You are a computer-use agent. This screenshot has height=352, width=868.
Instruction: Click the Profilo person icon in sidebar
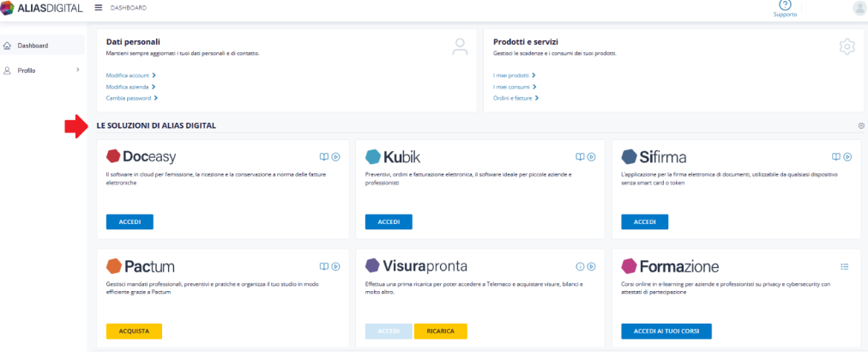[x=7, y=70]
